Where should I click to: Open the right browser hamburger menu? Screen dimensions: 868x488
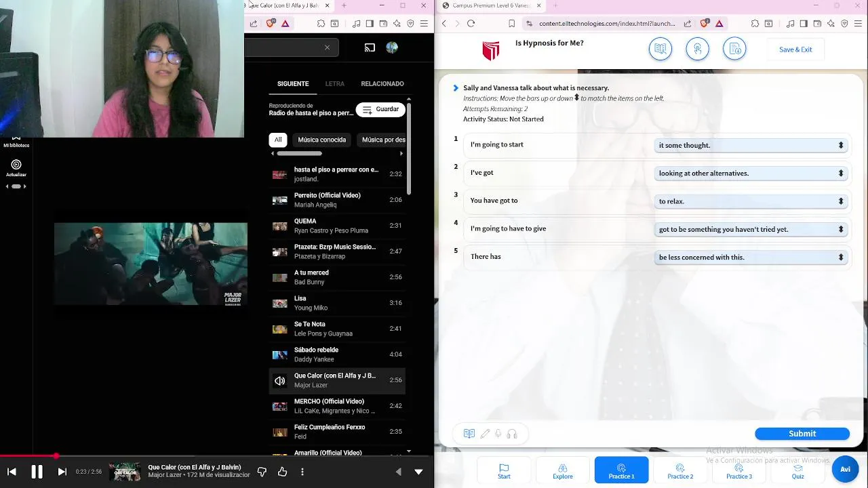click(x=859, y=23)
